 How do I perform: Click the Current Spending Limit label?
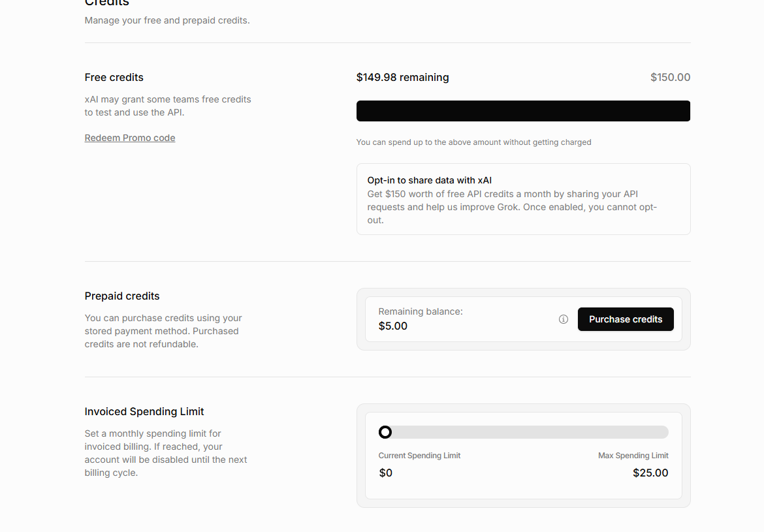pyautogui.click(x=419, y=456)
